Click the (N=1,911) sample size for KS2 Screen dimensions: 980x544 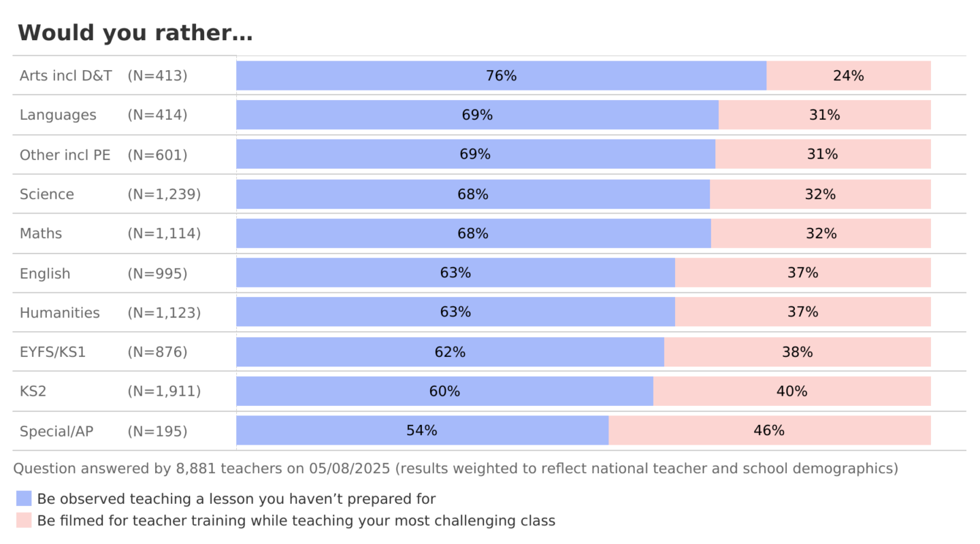(164, 391)
